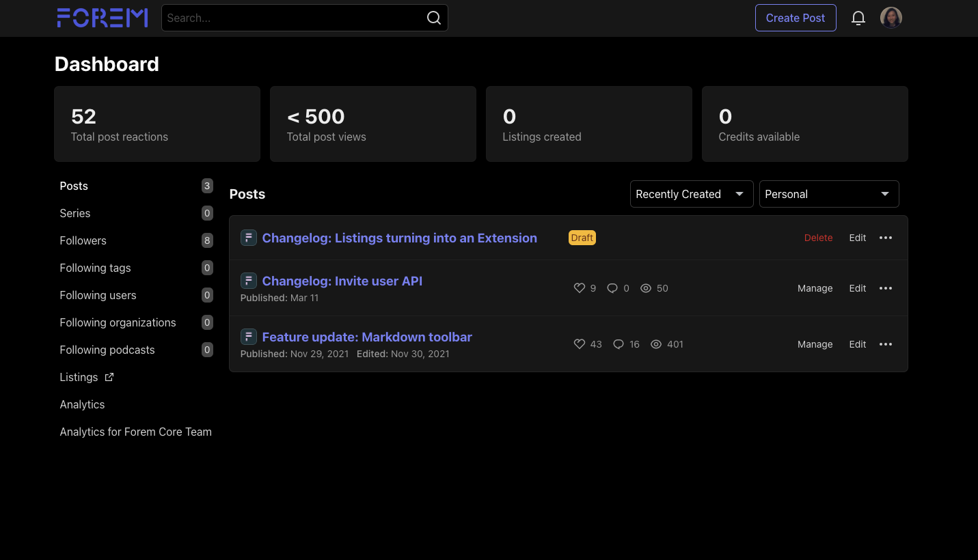Click the Create Post button
Image resolution: width=978 pixels, height=560 pixels.
point(796,18)
